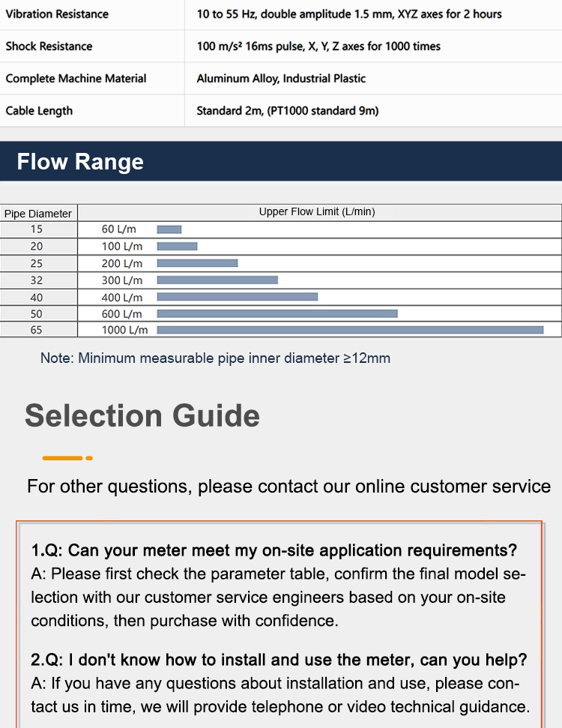Click the 'Selection Guide' heading

tap(142, 415)
